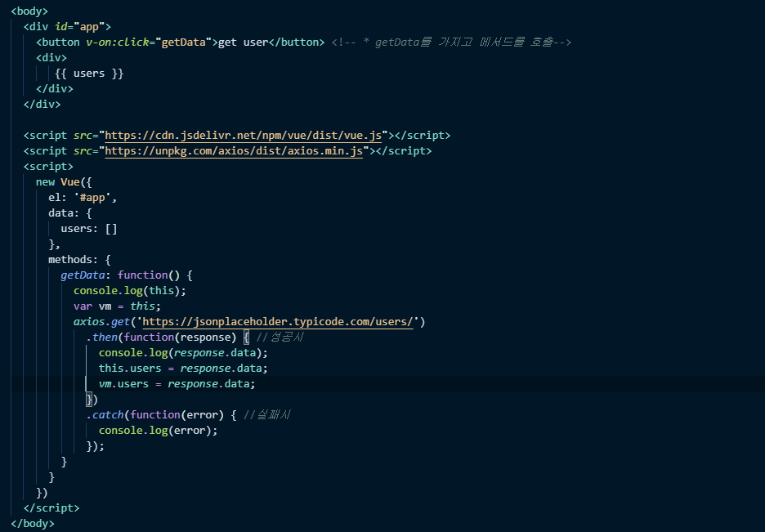Click the "new Vue({" line
This screenshot has height=532, width=765.
(x=64, y=182)
